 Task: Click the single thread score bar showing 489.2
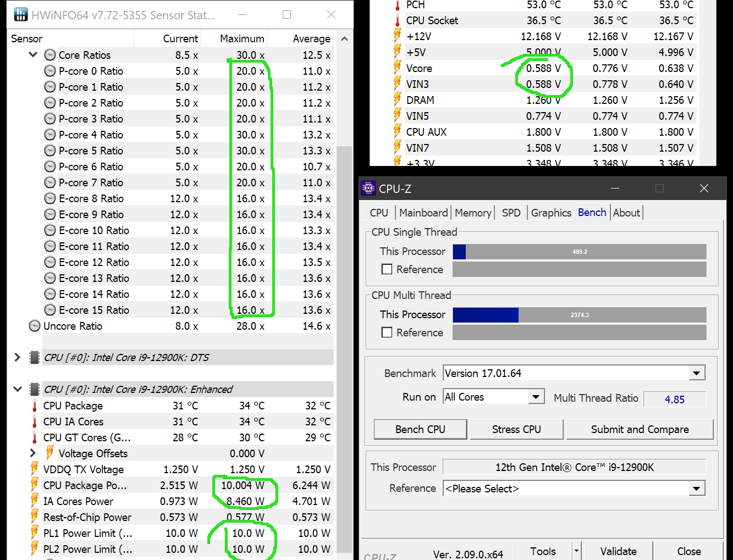click(x=580, y=252)
